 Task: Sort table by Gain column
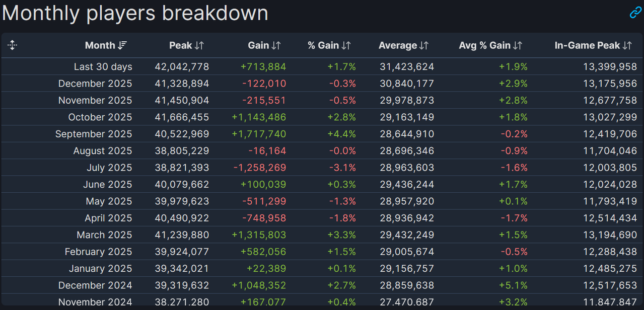(264, 45)
